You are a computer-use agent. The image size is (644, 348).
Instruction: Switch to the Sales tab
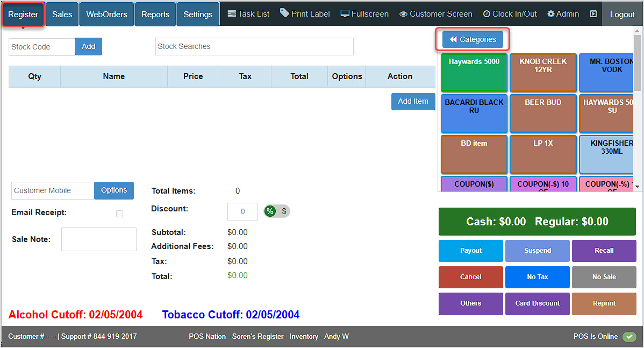pos(62,13)
